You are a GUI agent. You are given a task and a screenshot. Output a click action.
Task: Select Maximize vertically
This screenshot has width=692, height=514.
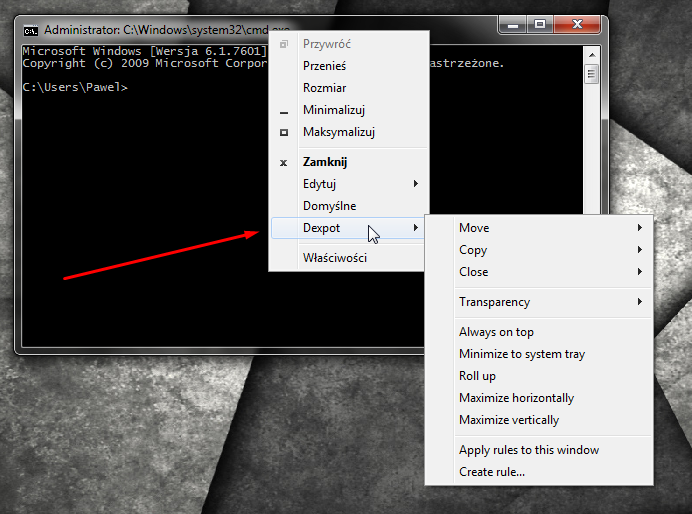[x=539, y=420]
